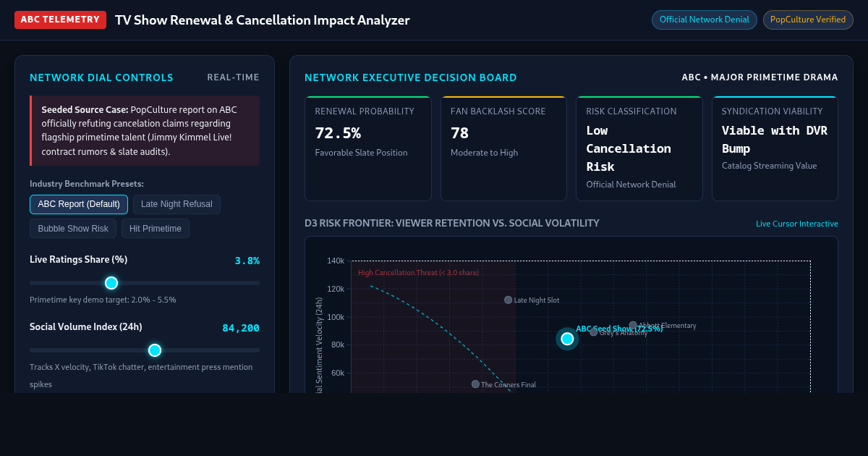
Task: Choose the Bubble Show Risk preset
Action: 73,229
